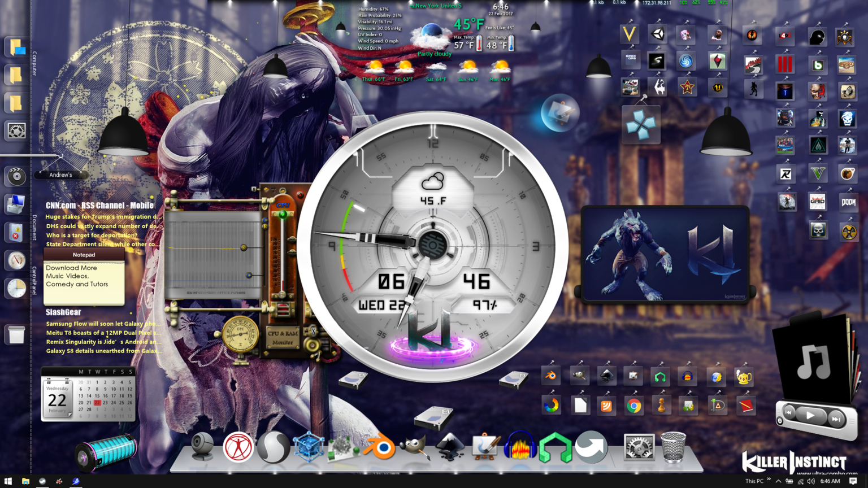
Task: Open File Explorer from the taskbar
Action: pos(25,481)
